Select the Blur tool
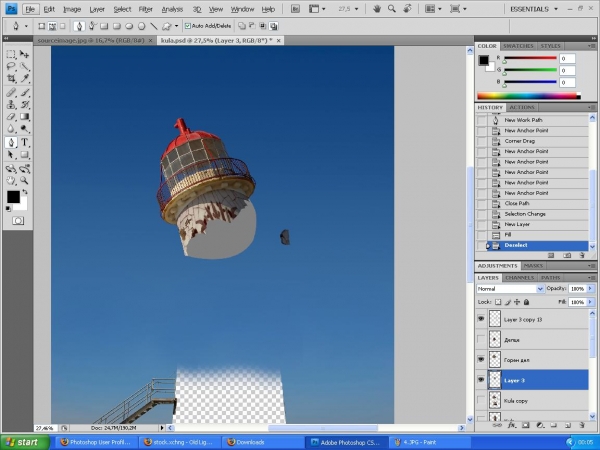This screenshot has height=450, width=600. [11, 129]
